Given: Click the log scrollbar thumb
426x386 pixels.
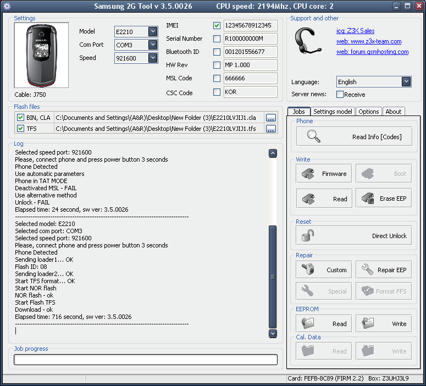Looking at the screenshot, I should coord(273,277).
